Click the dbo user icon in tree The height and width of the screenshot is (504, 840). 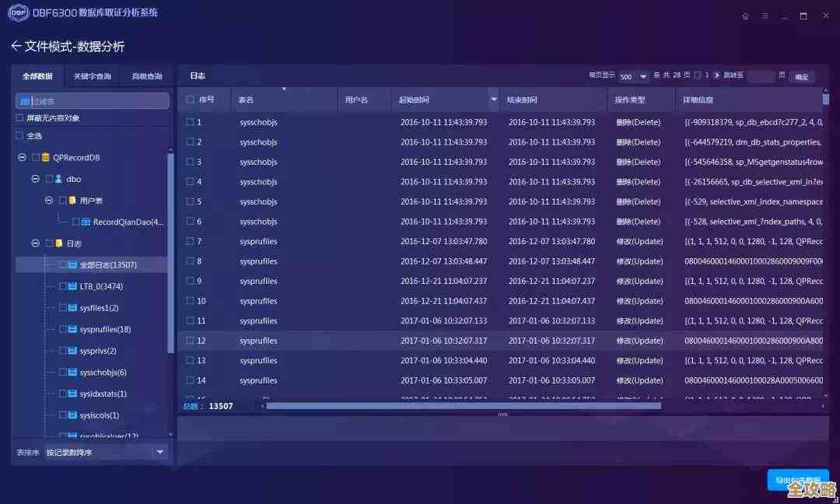tap(58, 179)
